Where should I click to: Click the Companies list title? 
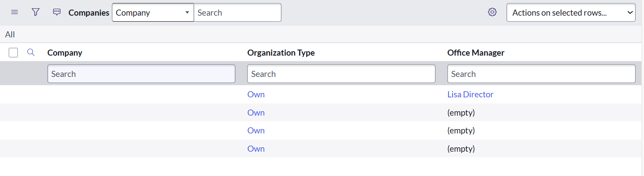(x=89, y=13)
